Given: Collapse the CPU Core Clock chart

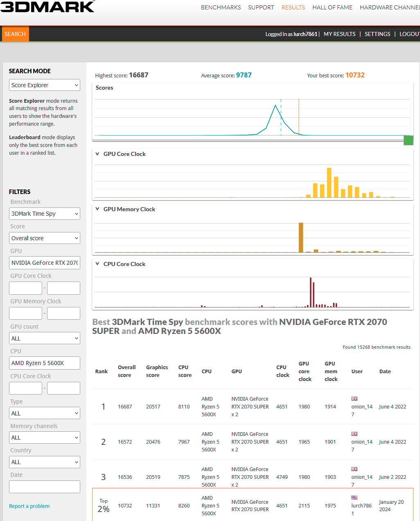Looking at the screenshot, I should [x=97, y=264].
